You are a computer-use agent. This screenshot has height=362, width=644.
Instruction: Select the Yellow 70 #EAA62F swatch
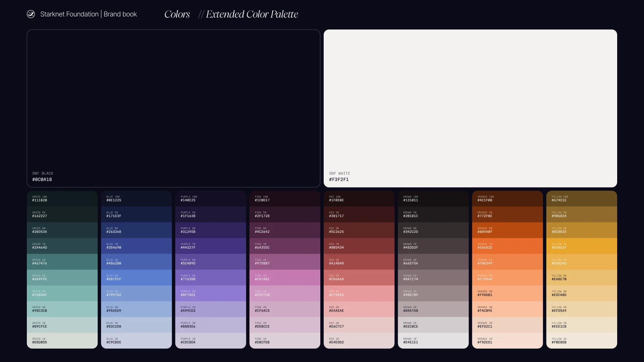coord(581,246)
